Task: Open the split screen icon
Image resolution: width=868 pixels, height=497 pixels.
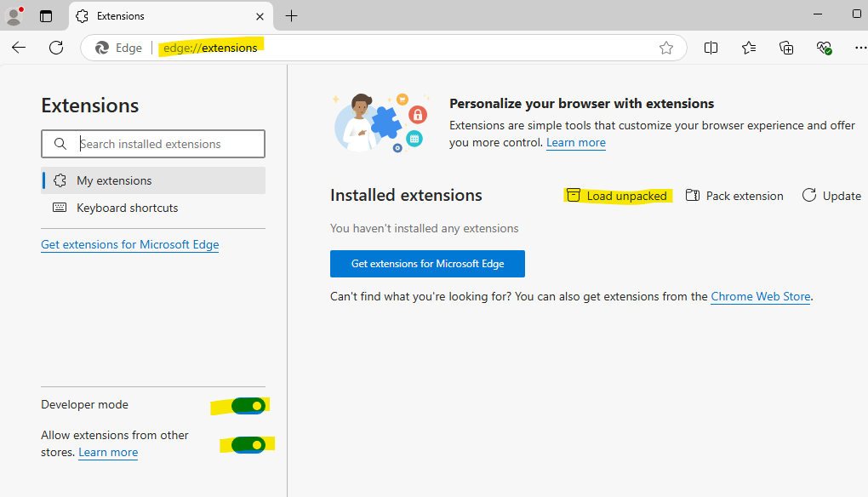Action: point(711,49)
